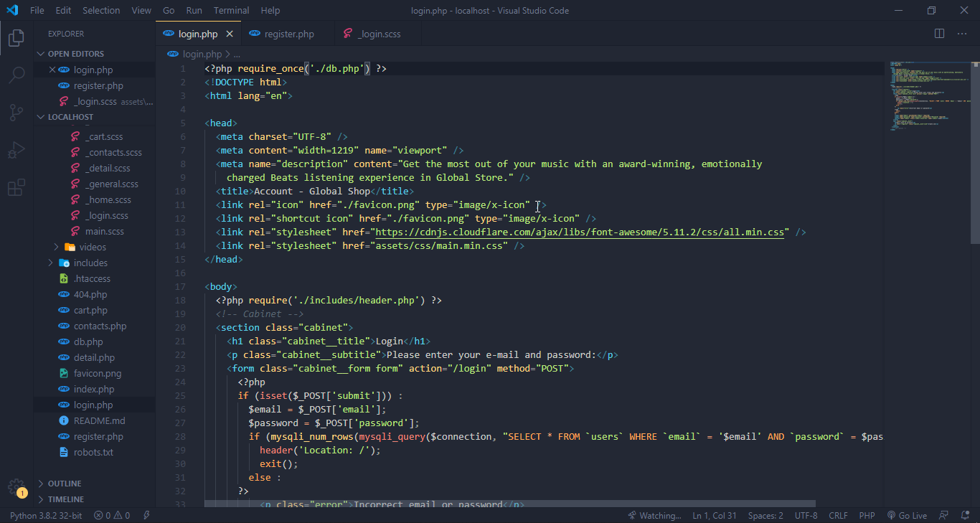Click the lightning bolt status bar icon
The width and height of the screenshot is (980, 523).
point(146,515)
